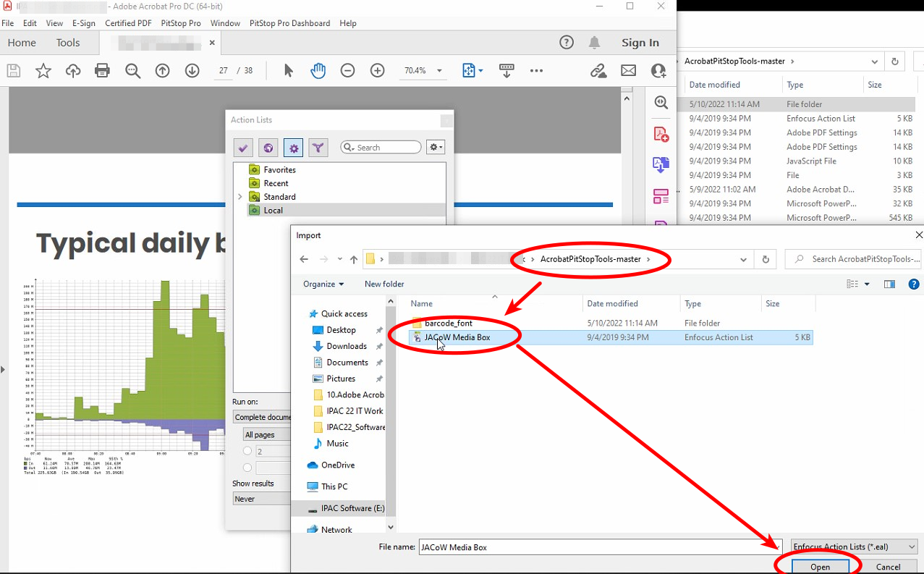Activate the Hand pan tool

coord(318,70)
